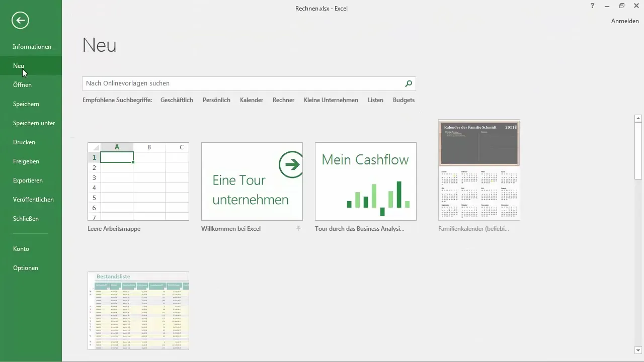Click the scrollbar up arrow

(638, 119)
